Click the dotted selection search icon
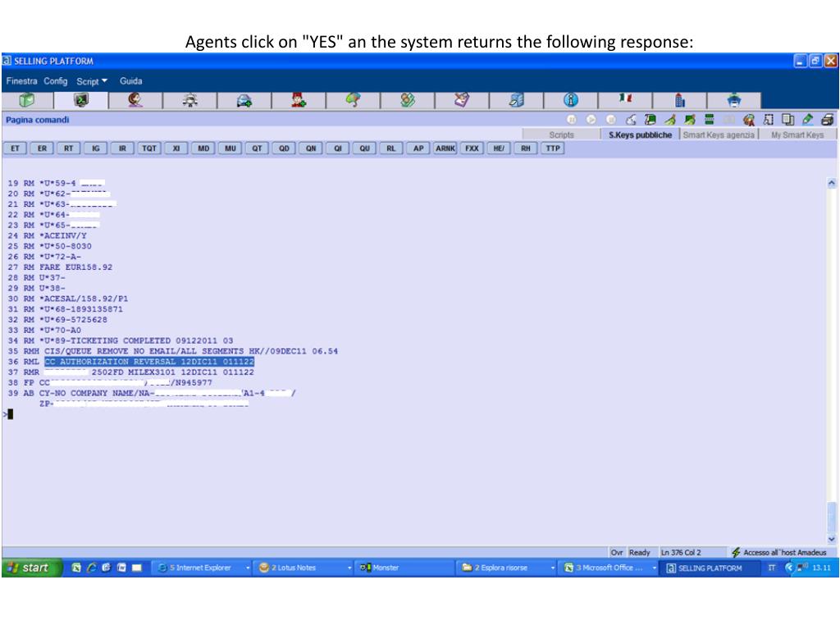 pos(768,120)
